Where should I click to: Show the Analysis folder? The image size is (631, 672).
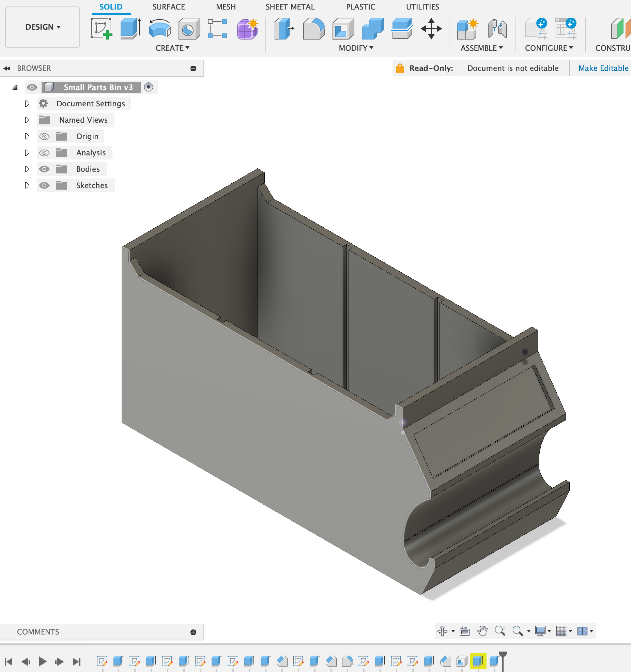pos(44,153)
